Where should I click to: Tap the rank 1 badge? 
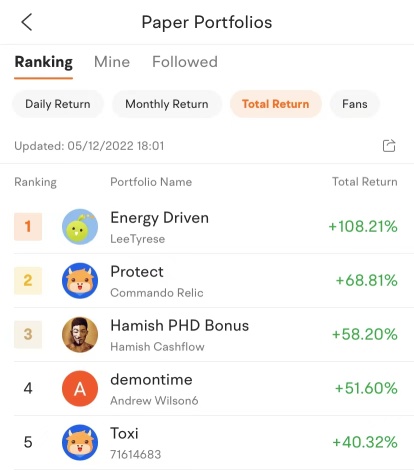point(28,227)
